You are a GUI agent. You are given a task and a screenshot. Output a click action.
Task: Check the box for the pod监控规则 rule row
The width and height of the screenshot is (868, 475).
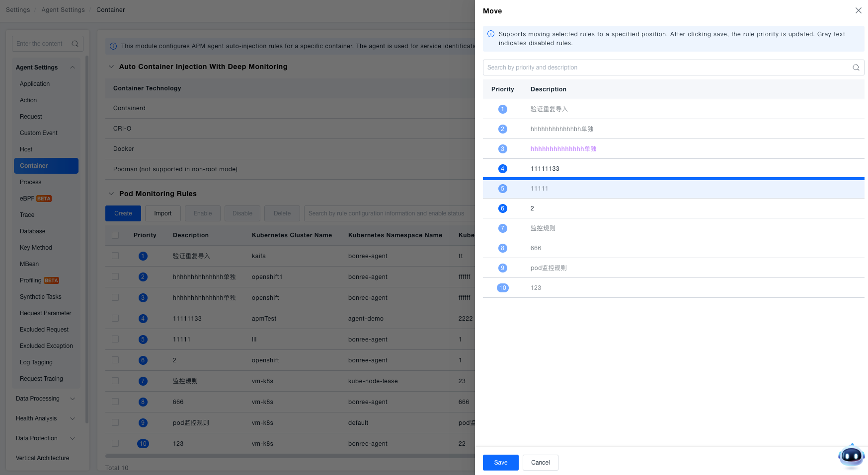click(x=115, y=422)
